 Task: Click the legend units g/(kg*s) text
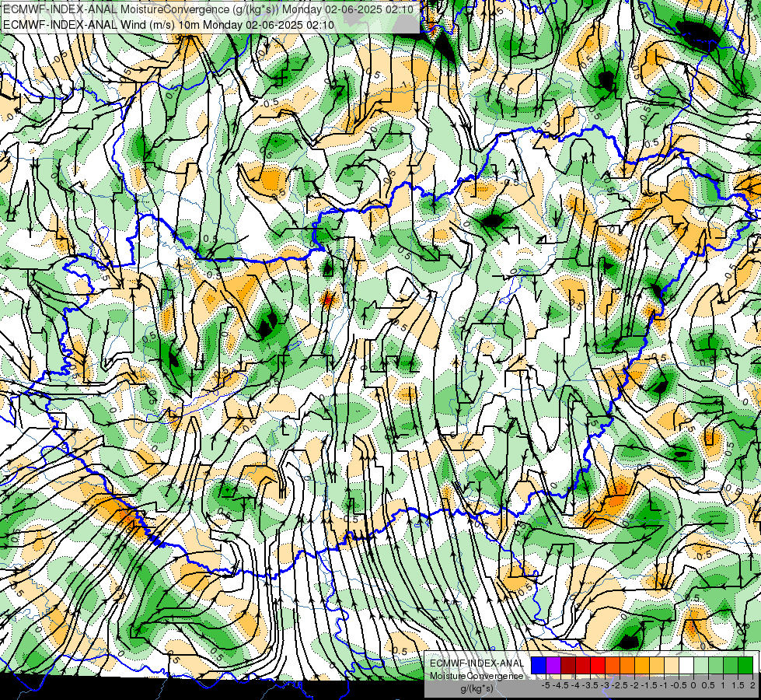pyautogui.click(x=477, y=688)
